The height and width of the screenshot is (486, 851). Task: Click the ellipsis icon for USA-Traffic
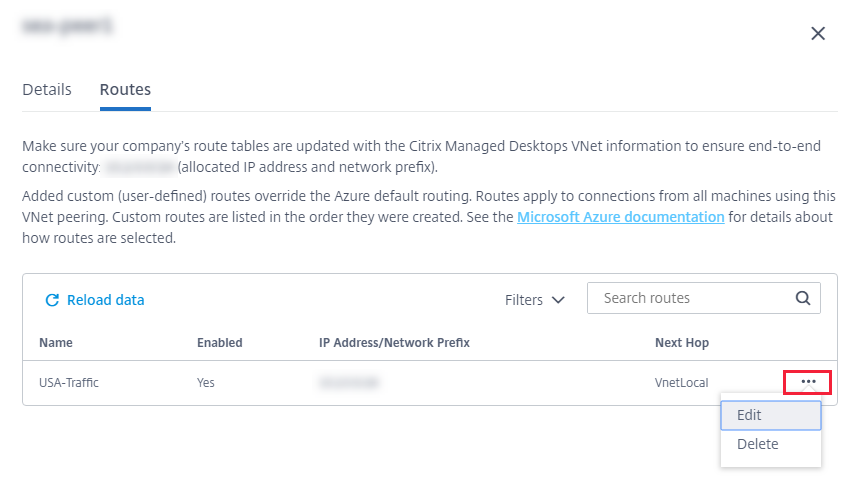[x=809, y=381]
